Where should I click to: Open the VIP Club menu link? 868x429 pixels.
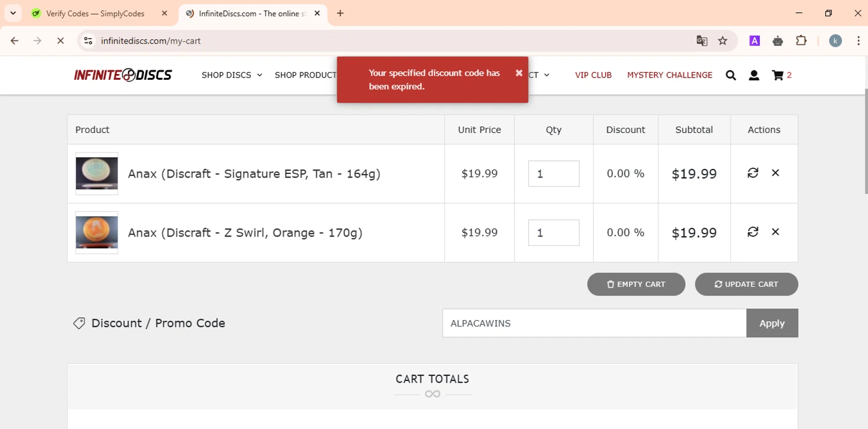[x=593, y=75]
